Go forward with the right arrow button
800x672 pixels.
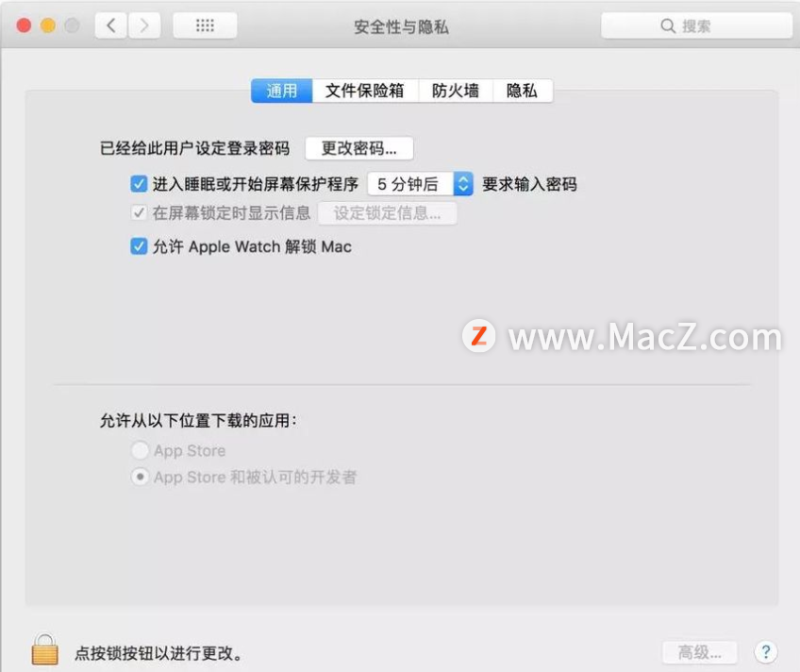pos(144,25)
